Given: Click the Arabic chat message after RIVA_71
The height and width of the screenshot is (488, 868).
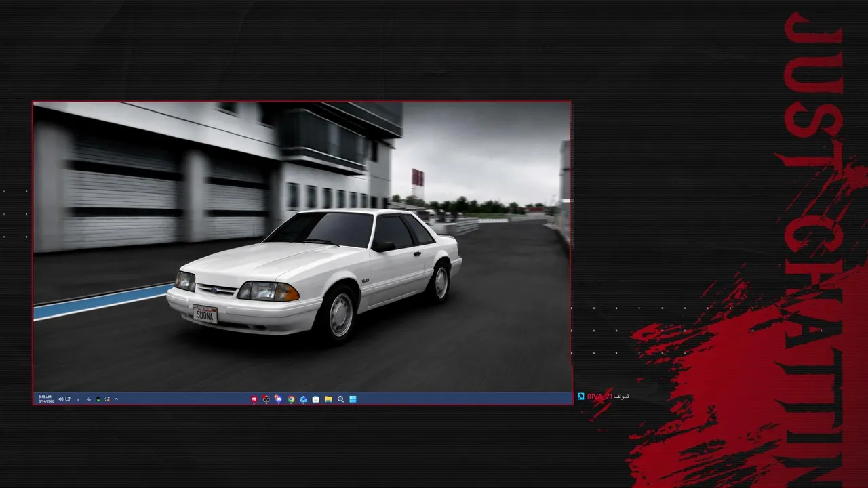Looking at the screenshot, I should 621,396.
